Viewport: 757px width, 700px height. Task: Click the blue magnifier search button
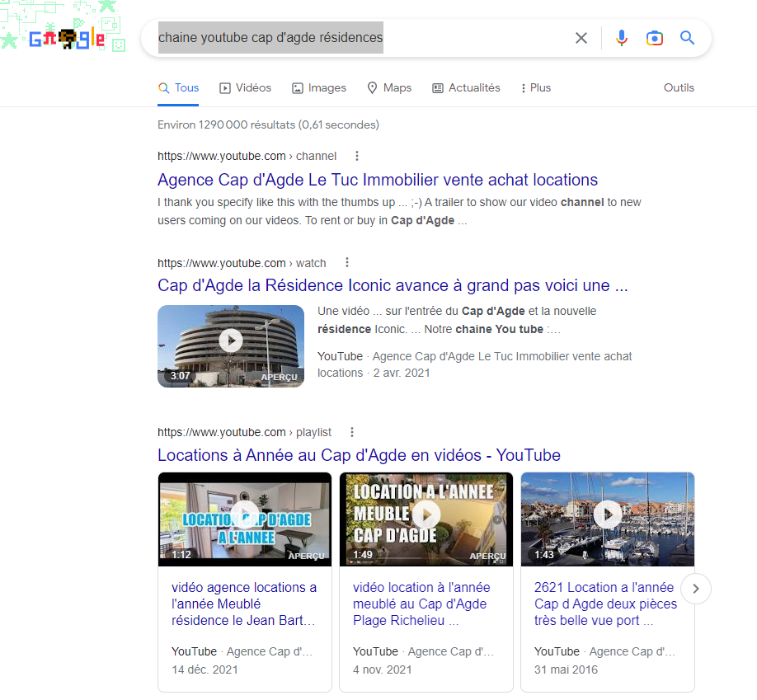pos(687,38)
